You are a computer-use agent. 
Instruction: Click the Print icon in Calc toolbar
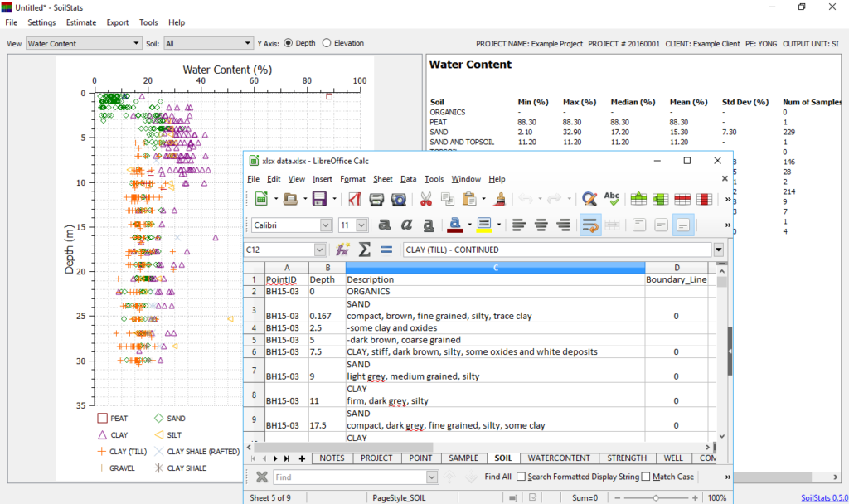[x=376, y=199]
